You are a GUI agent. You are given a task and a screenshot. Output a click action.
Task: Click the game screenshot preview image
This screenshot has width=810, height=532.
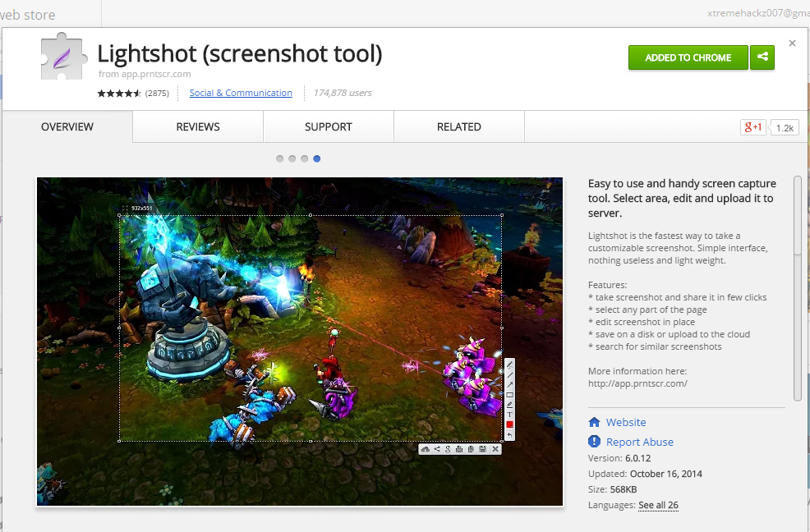[300, 342]
